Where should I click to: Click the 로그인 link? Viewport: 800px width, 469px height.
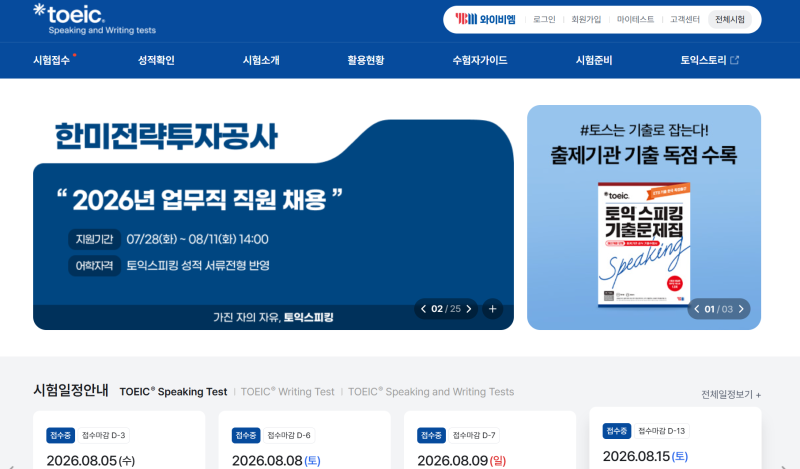coord(544,19)
